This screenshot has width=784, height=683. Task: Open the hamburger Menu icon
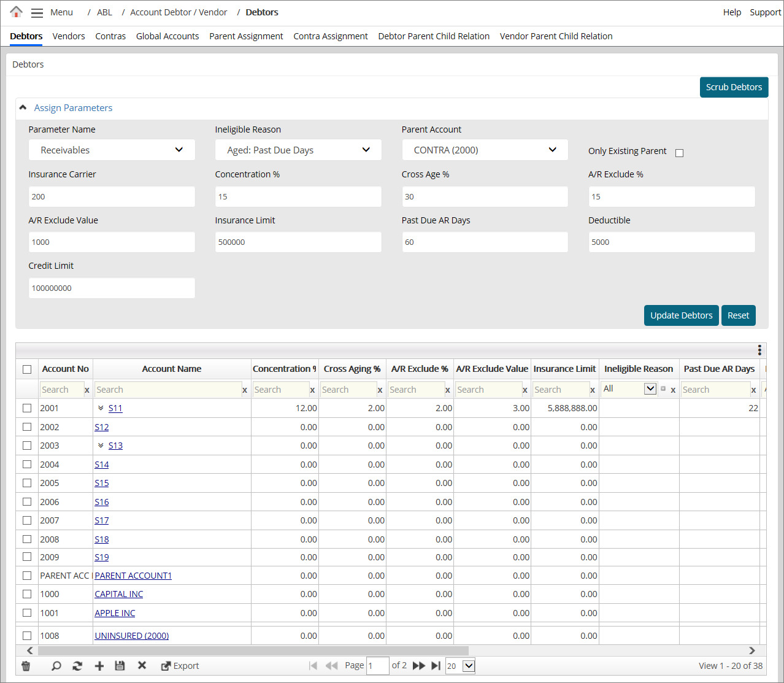coord(37,12)
